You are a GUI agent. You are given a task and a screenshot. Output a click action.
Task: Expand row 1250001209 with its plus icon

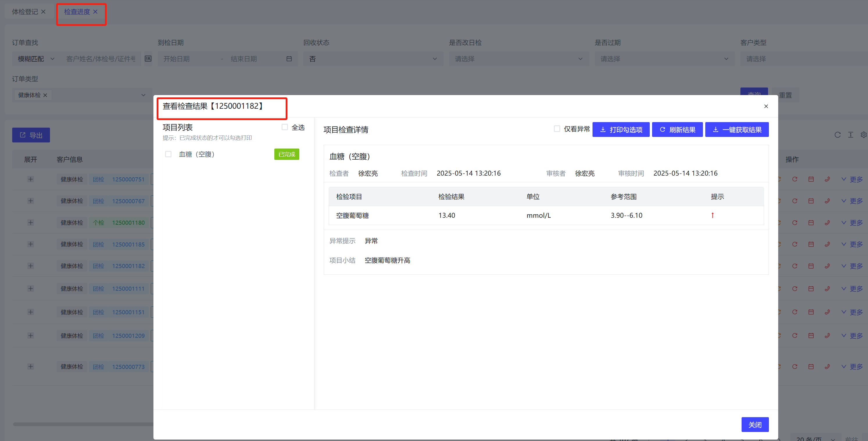(31, 335)
